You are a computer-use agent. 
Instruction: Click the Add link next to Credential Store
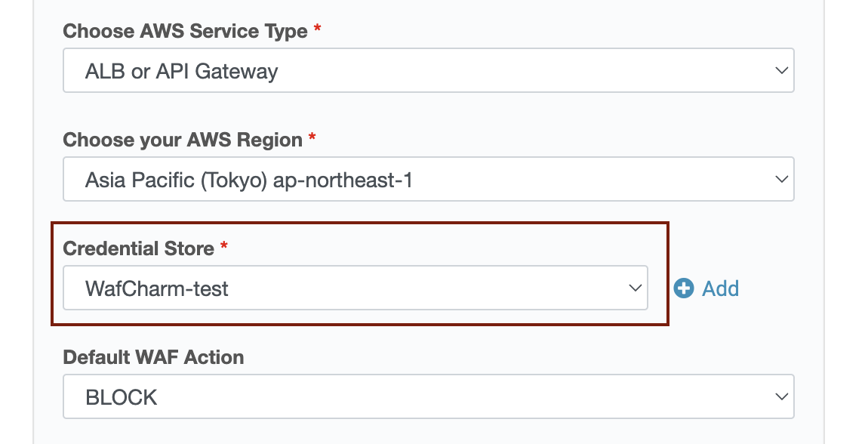tap(720, 288)
